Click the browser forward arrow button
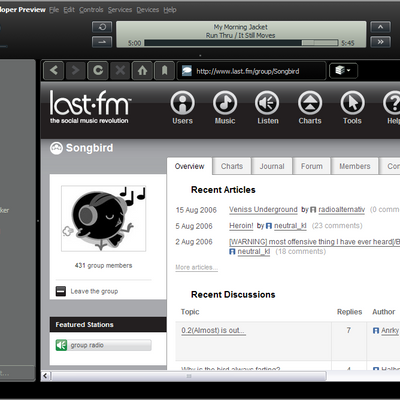 click(x=76, y=70)
